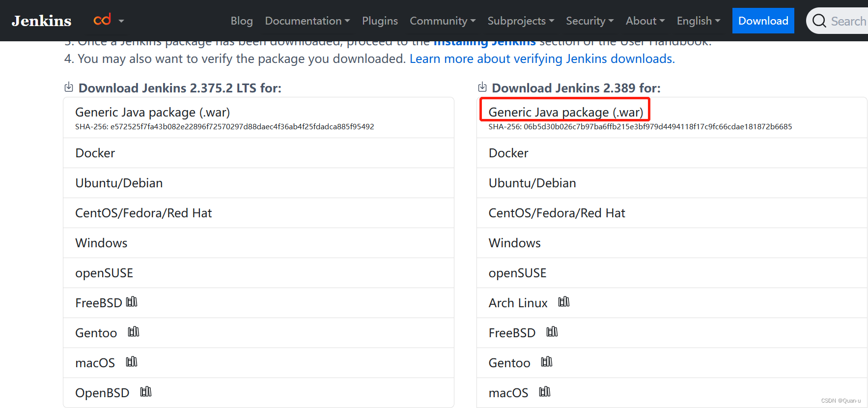This screenshot has width=868, height=408.
Task: Select Docker under the 2.389 release
Action: (x=672, y=153)
